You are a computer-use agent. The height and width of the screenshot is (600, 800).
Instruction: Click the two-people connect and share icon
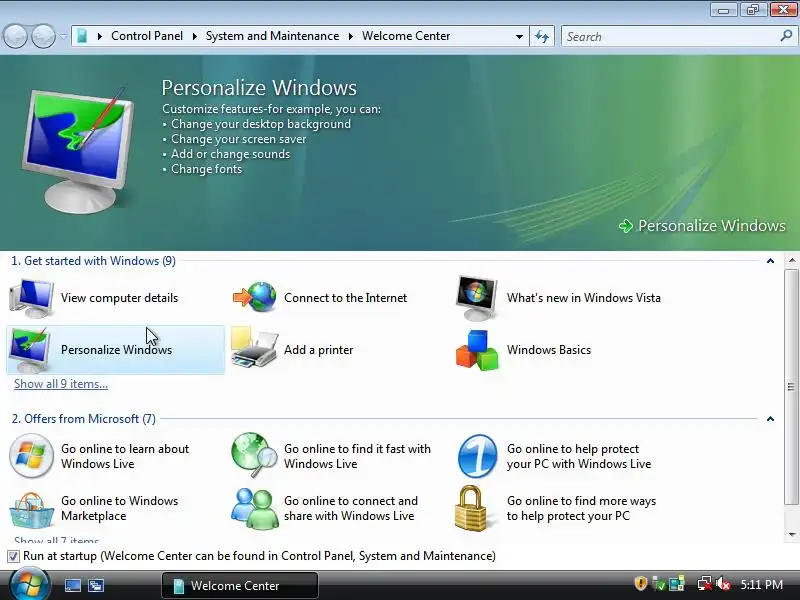click(x=254, y=509)
